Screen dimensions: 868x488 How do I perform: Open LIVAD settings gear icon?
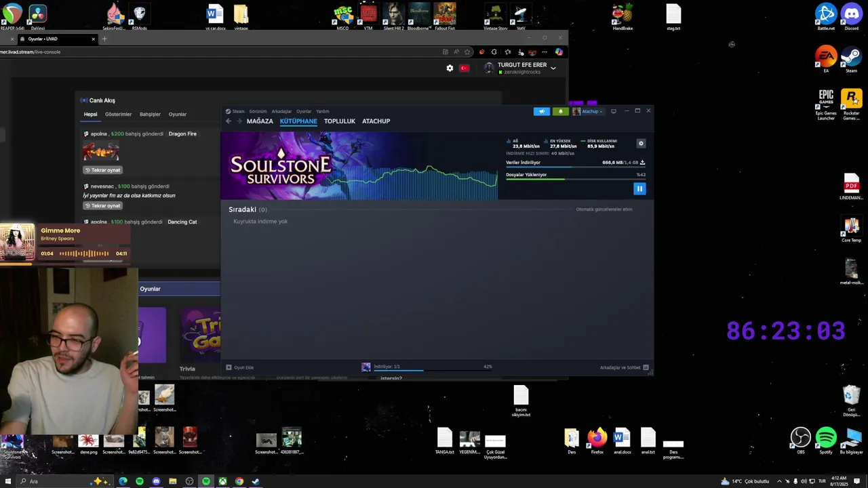pyautogui.click(x=450, y=68)
